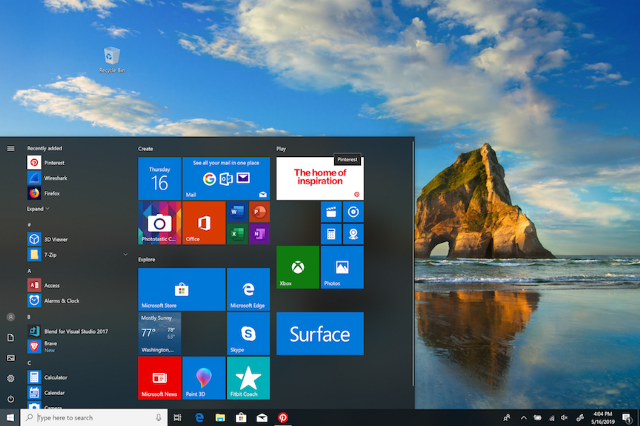The image size is (640, 426).
Task: Open the Fitbit Coach tile
Action: 249,378
